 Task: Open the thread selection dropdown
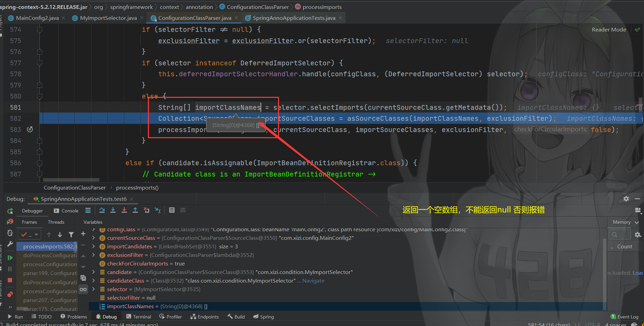coord(29,234)
